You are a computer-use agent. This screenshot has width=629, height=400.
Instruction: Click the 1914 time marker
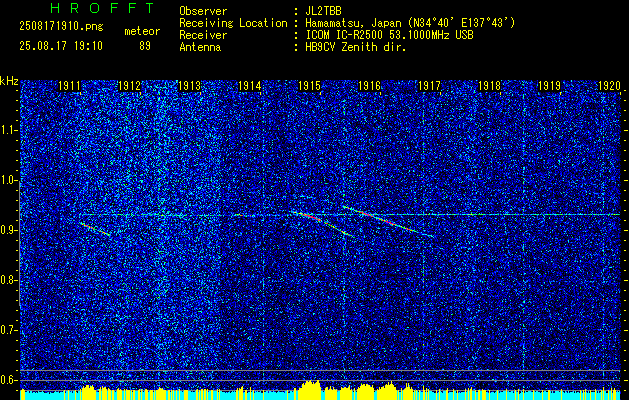point(250,85)
